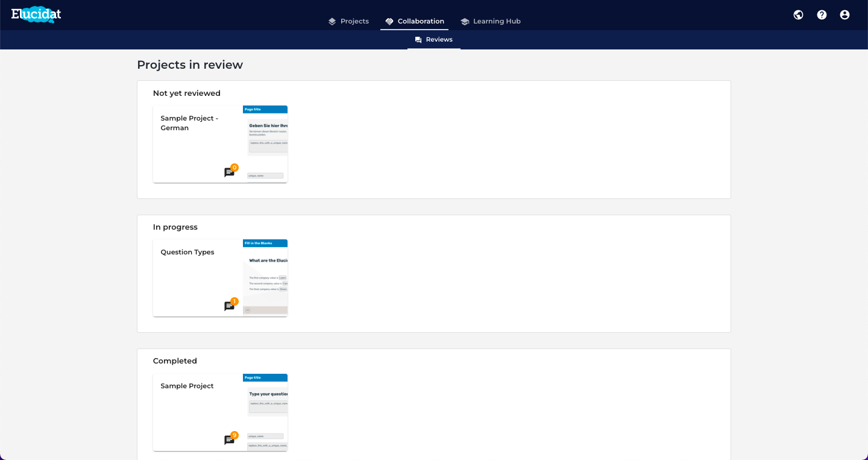The width and height of the screenshot is (868, 460).
Task: Select the Collaboration tab
Action: click(x=415, y=21)
